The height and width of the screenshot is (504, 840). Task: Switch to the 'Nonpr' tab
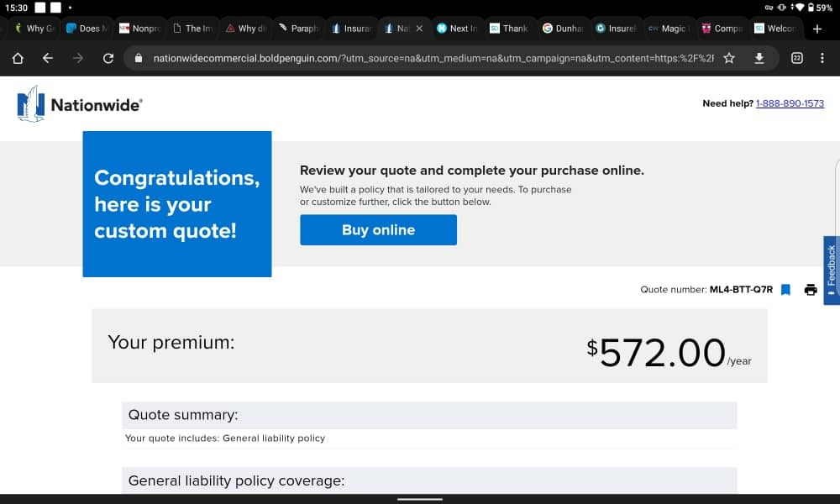[x=139, y=29]
